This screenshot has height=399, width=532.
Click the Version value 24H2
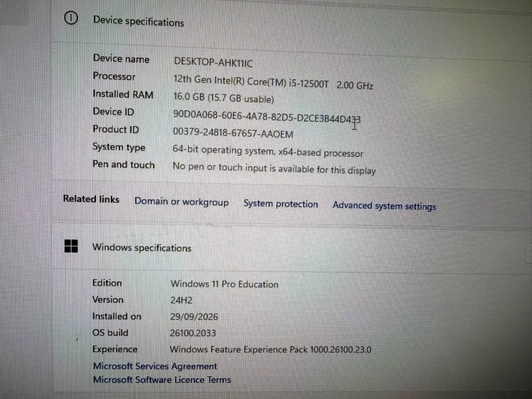coord(181,300)
